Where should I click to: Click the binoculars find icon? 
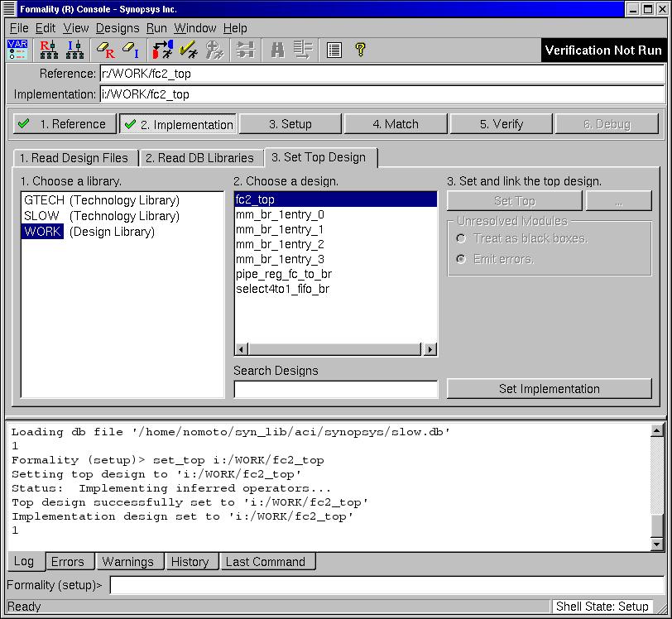click(278, 50)
